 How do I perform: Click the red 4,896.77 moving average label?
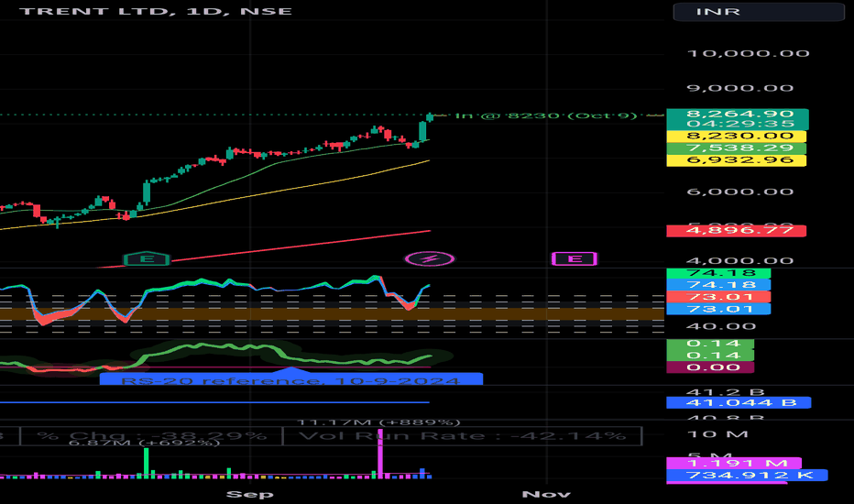pyautogui.click(x=737, y=231)
